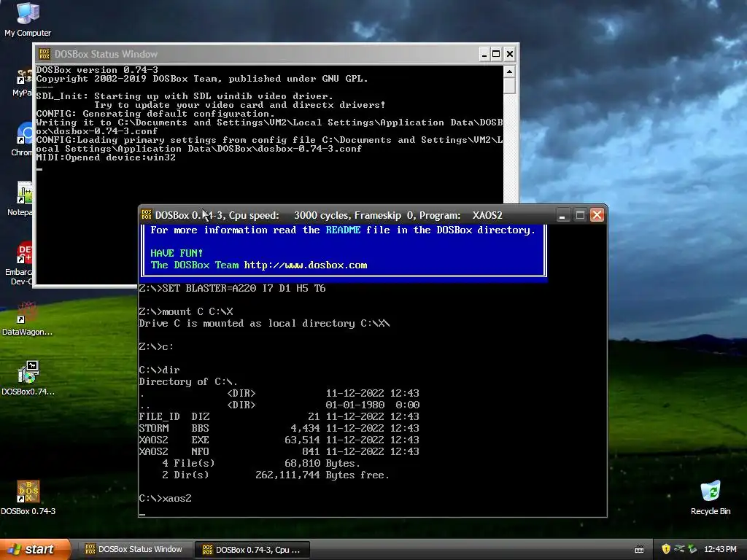This screenshot has height=560, width=747.
Task: Click the SET BLASTER=A220 line
Action: (x=233, y=288)
